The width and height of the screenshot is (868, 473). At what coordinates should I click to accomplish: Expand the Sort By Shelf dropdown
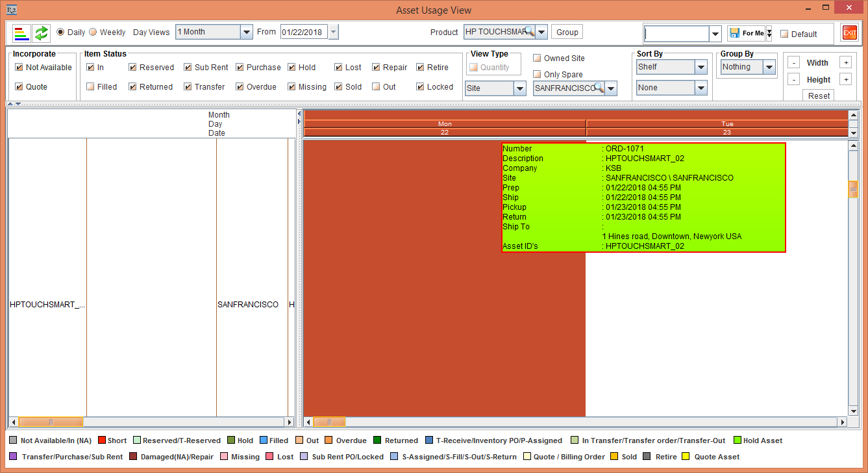coord(701,67)
